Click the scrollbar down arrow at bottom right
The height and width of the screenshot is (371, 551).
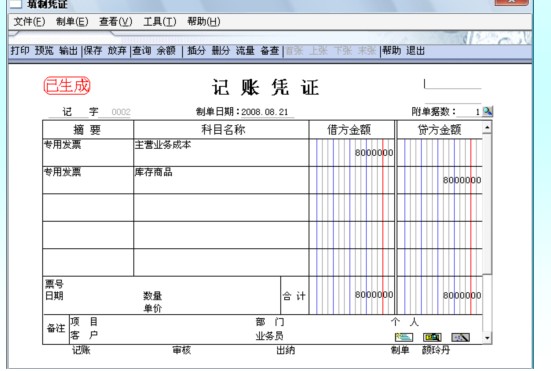pos(487,338)
